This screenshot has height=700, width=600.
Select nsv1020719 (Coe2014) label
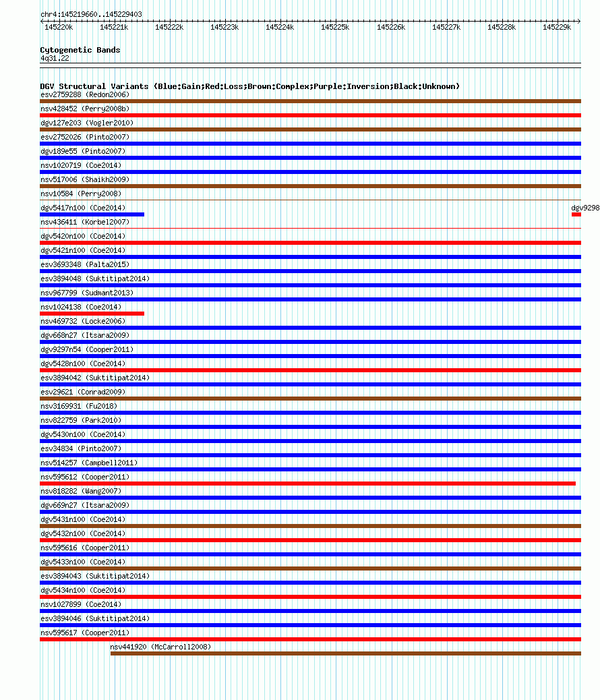(x=81, y=166)
